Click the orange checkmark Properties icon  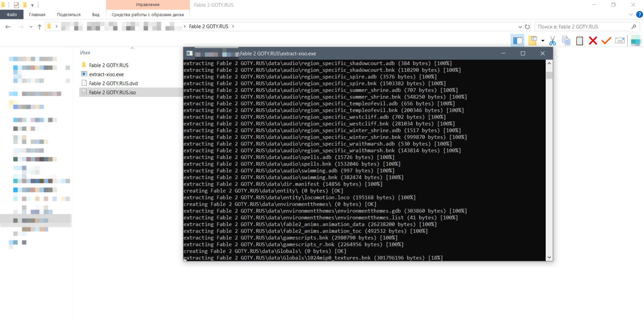[606, 41]
